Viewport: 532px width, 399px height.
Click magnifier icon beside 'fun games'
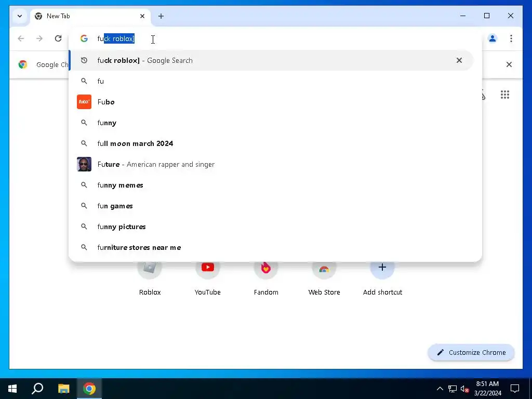click(84, 206)
